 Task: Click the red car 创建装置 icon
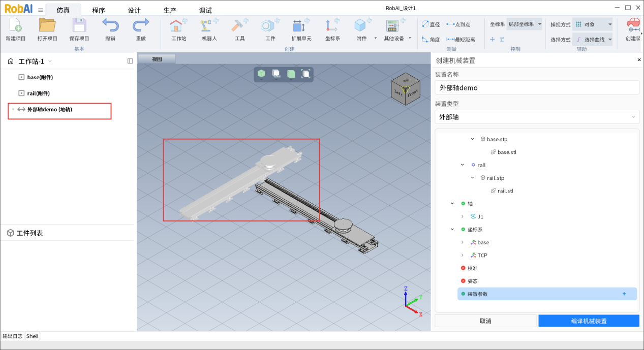633,25
